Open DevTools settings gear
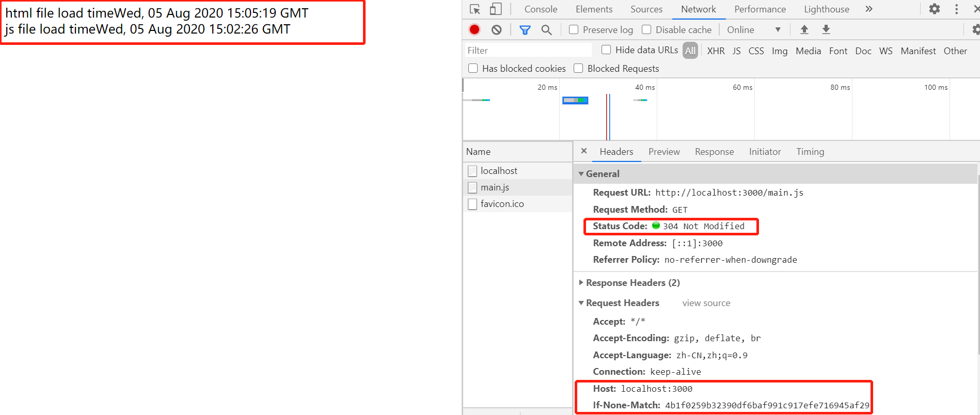The image size is (980, 415). [x=934, y=9]
